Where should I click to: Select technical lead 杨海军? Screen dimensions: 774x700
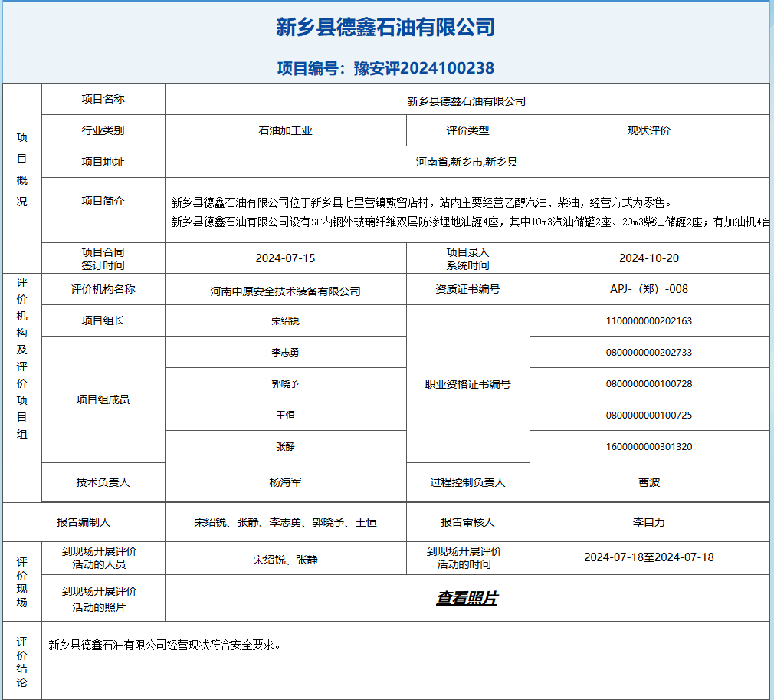285,482
